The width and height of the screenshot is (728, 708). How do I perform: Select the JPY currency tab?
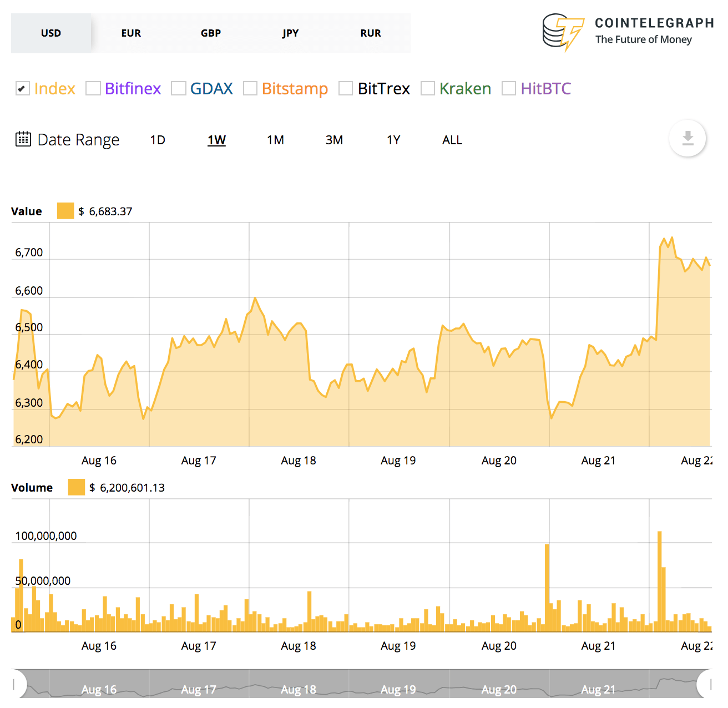pyautogui.click(x=291, y=33)
